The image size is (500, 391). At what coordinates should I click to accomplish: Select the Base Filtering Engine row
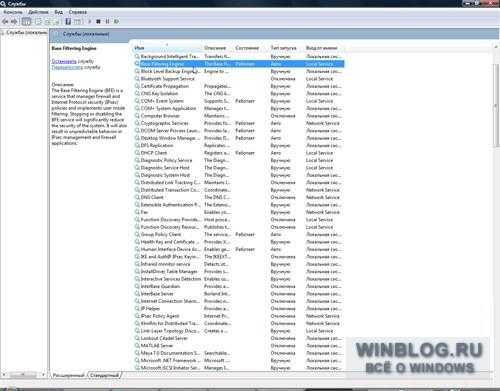[239, 64]
